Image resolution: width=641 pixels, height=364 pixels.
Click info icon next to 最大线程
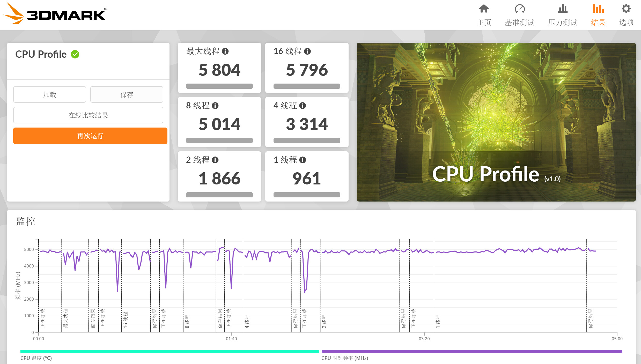225,51
